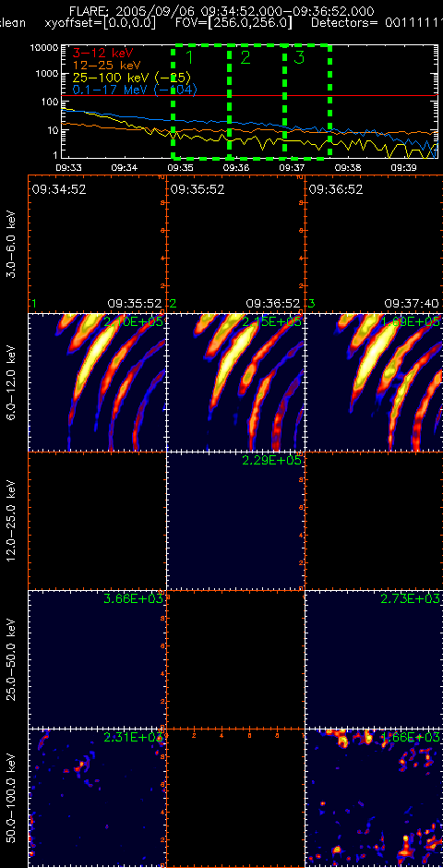Select the green interval 2 box in lightcurve
This screenshot has width=443, height=868.
coord(257,102)
